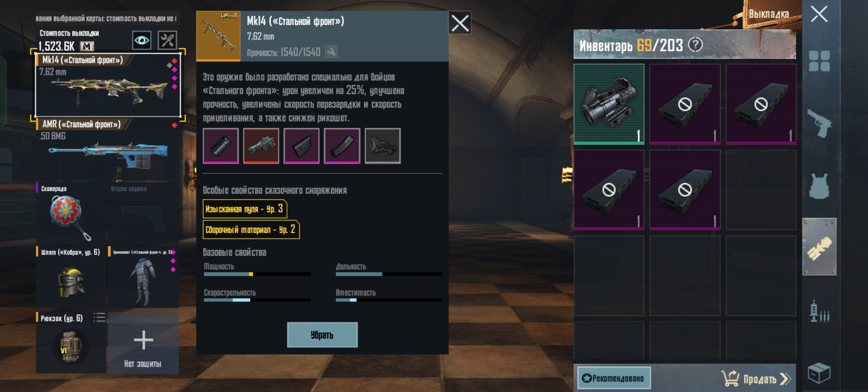The width and height of the screenshot is (868, 392).
Task: Open the body armor category in sidebar
Action: tap(819, 186)
